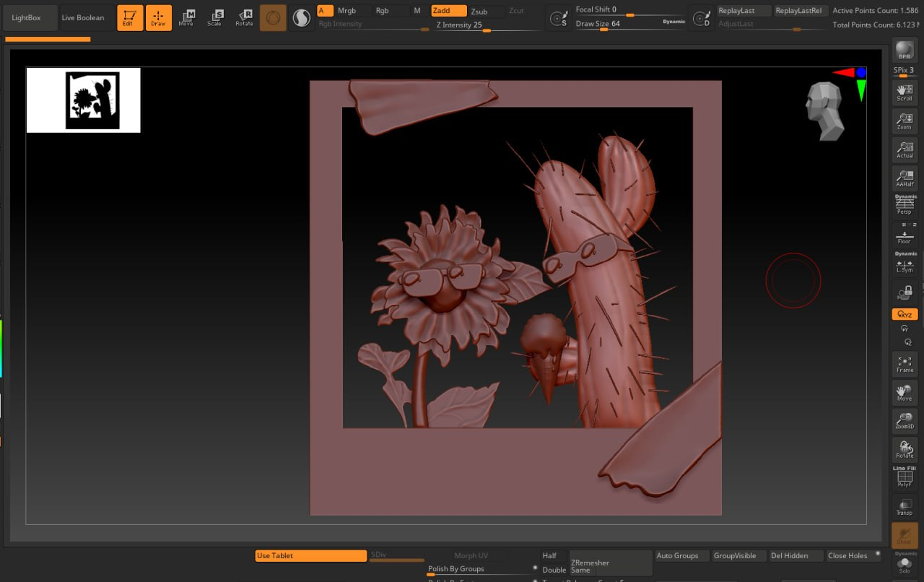Toggle the Floor grid

(x=905, y=235)
